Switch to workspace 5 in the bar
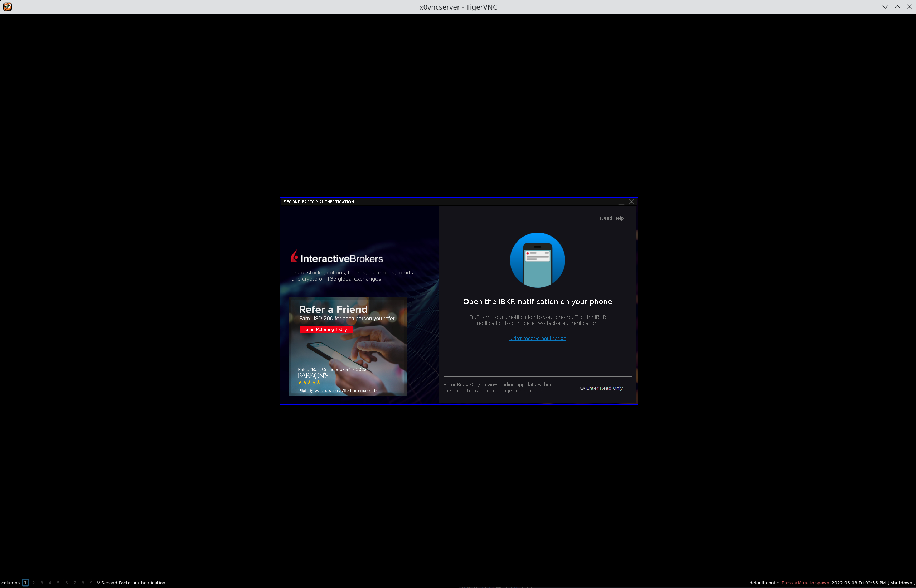916x588 pixels. (x=58, y=583)
